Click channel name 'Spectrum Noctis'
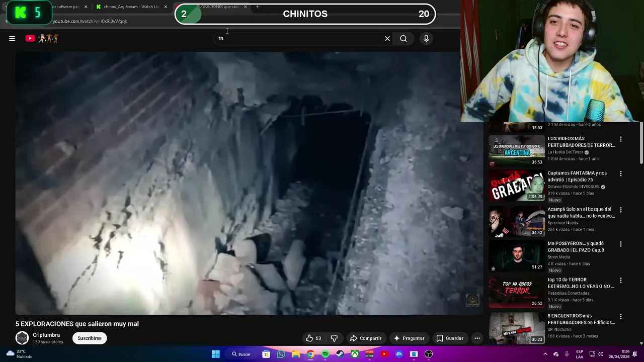The image size is (644, 362). point(563,223)
